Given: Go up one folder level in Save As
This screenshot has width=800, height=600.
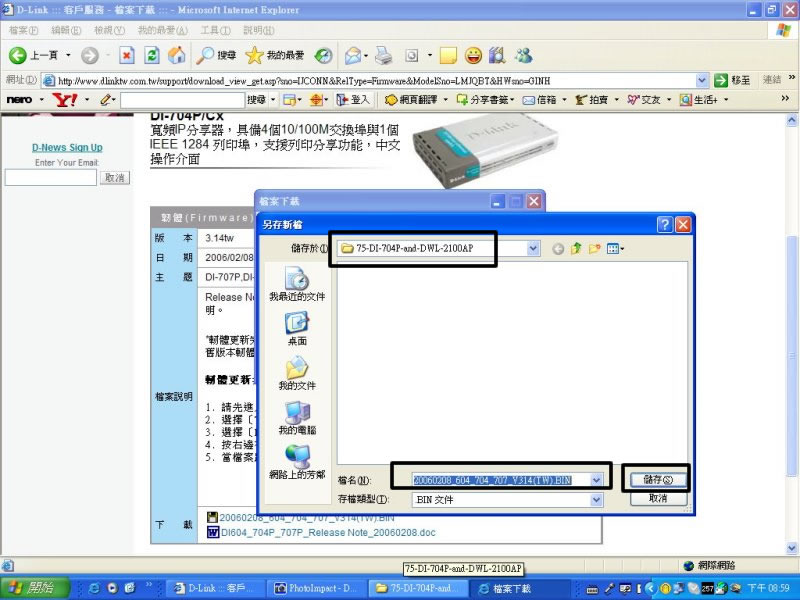Looking at the screenshot, I should [577, 248].
